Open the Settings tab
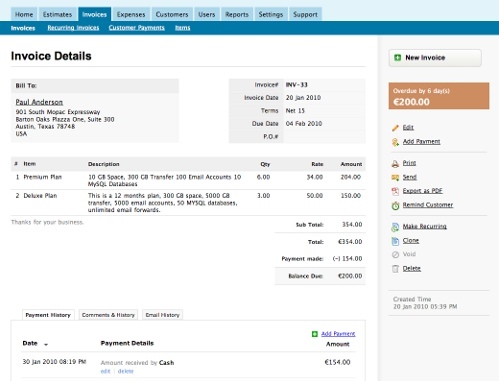This screenshot has height=381, width=499. [x=271, y=14]
